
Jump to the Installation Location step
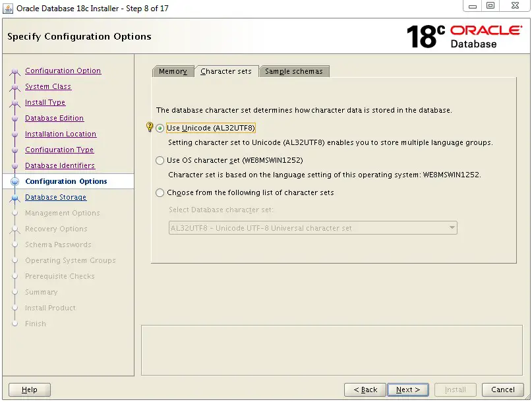[x=61, y=134]
